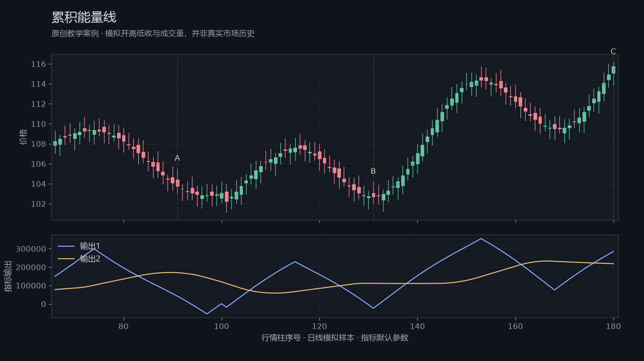Pick x-axis tick label 140
Viewport: 644px width, 361px height.
pyautogui.click(x=417, y=326)
